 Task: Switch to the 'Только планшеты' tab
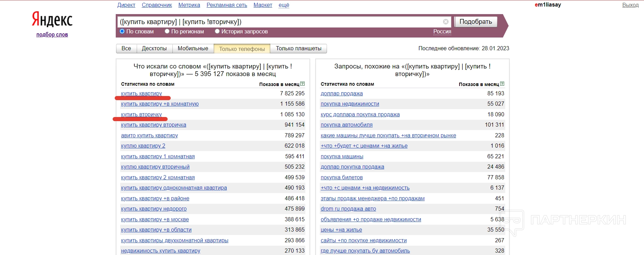tap(298, 49)
